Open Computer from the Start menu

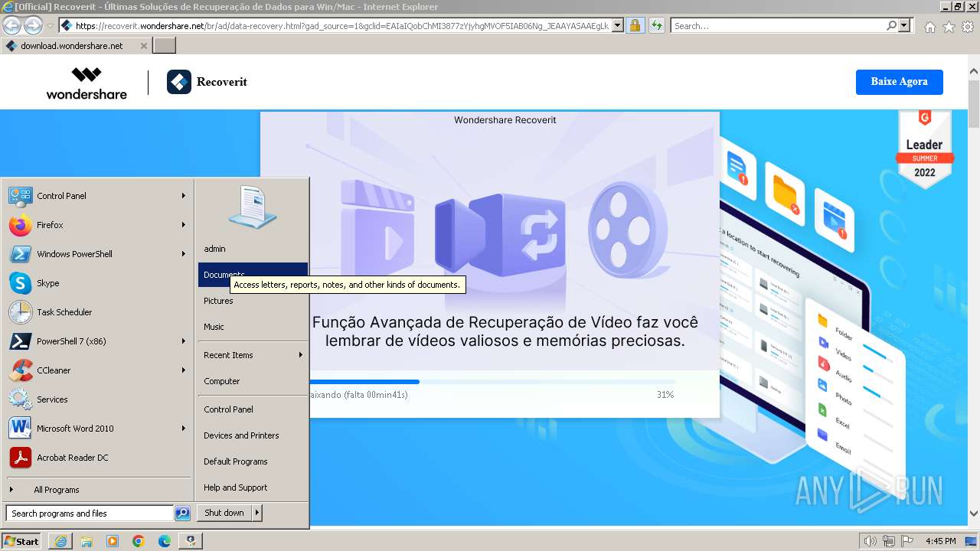pyautogui.click(x=253, y=381)
